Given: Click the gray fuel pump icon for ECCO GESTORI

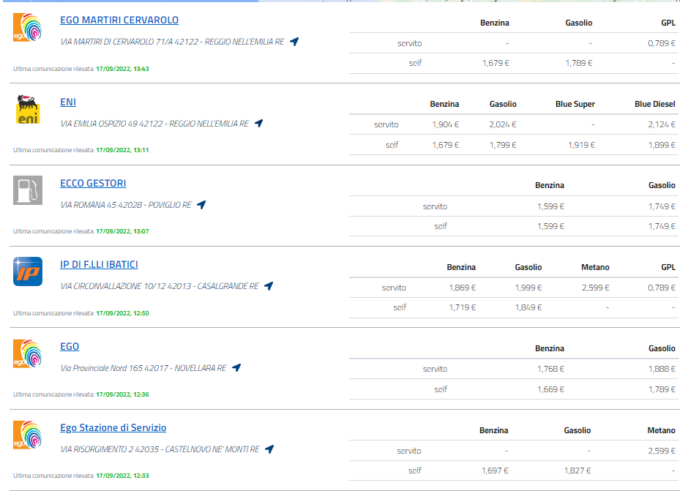Looking at the screenshot, I should tap(28, 190).
